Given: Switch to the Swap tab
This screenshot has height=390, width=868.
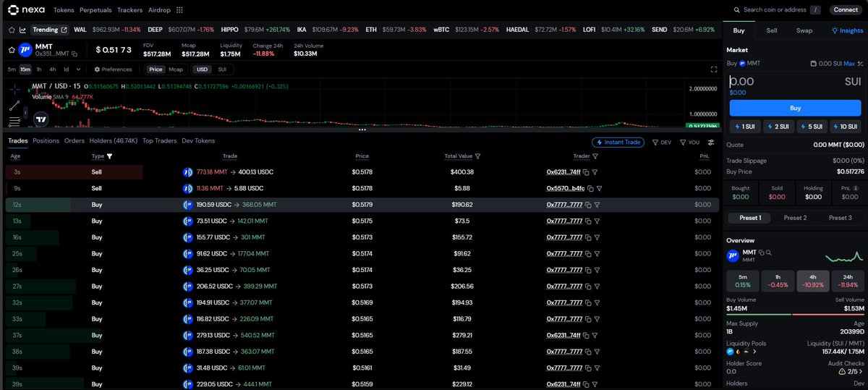Looking at the screenshot, I should click(804, 30).
